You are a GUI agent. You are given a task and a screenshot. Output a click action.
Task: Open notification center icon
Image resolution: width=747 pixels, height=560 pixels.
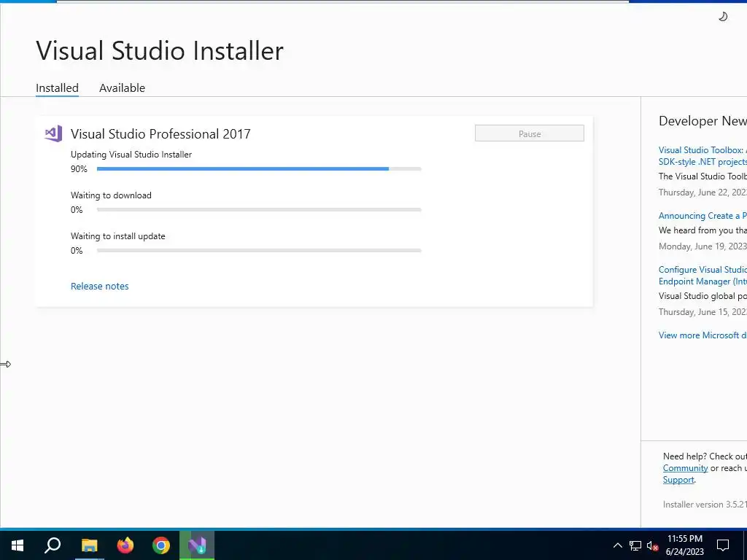[x=723, y=545]
